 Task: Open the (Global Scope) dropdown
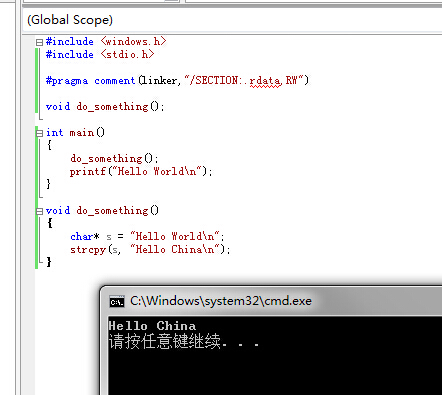232,20
